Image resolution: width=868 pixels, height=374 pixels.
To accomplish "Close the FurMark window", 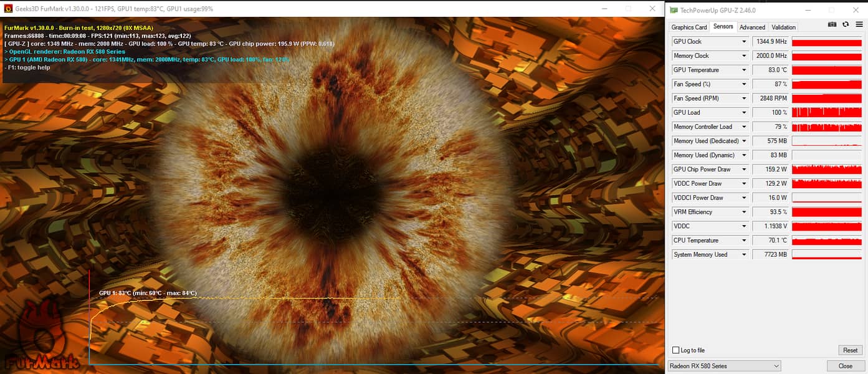I will [x=652, y=9].
